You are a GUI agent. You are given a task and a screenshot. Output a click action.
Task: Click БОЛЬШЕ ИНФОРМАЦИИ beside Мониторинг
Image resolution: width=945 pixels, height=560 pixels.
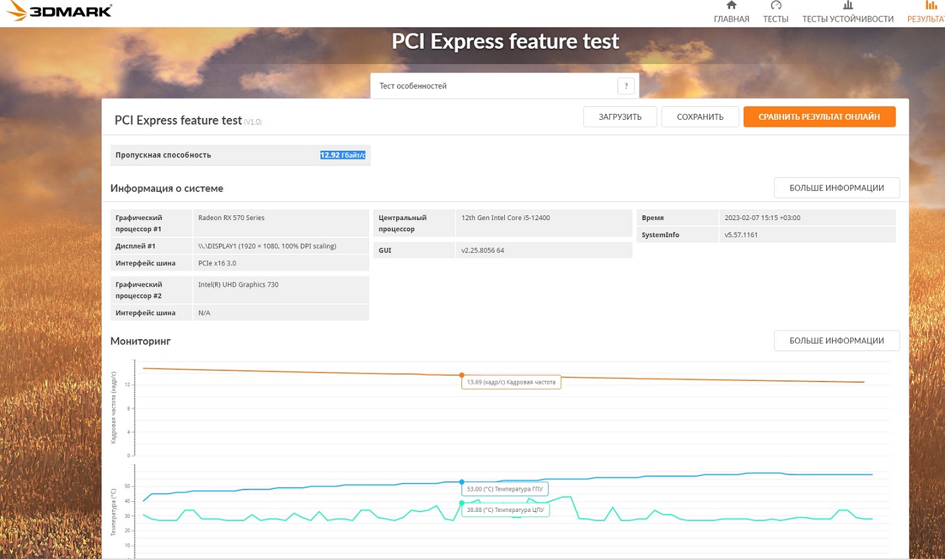click(x=836, y=341)
